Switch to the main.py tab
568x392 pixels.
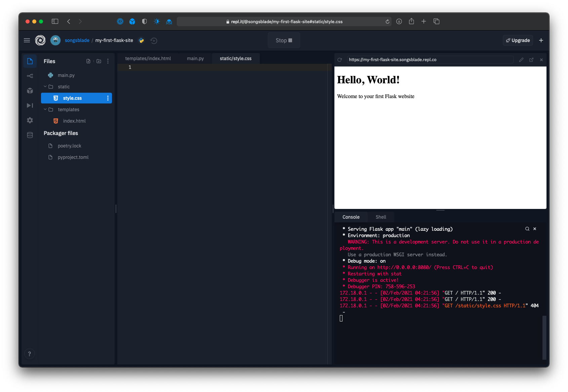tap(195, 58)
